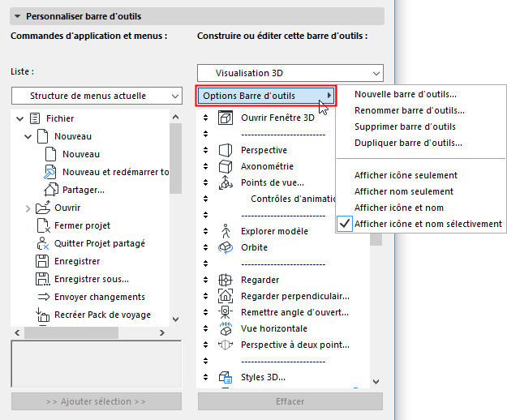Check Afficher icône et nom sélectivement option
This screenshot has height=420, width=507.
[x=428, y=224]
